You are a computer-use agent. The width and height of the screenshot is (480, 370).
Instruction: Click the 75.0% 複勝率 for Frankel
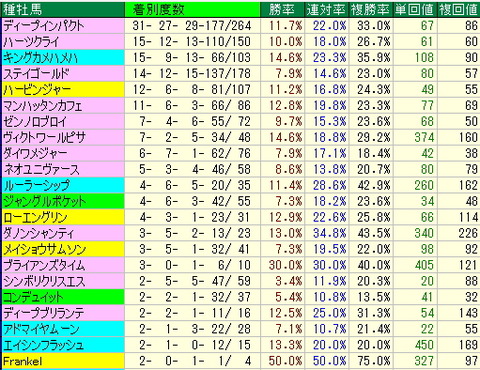tap(374, 361)
